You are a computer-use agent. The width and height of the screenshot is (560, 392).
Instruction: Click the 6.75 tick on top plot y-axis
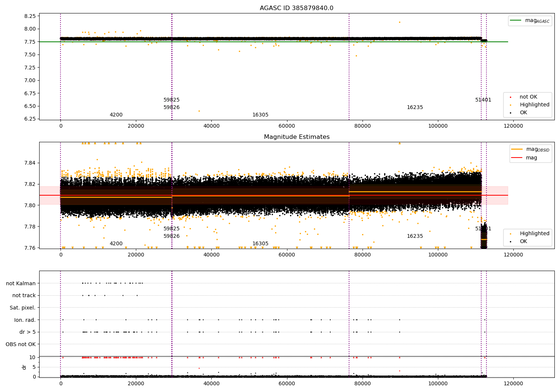click(x=29, y=93)
